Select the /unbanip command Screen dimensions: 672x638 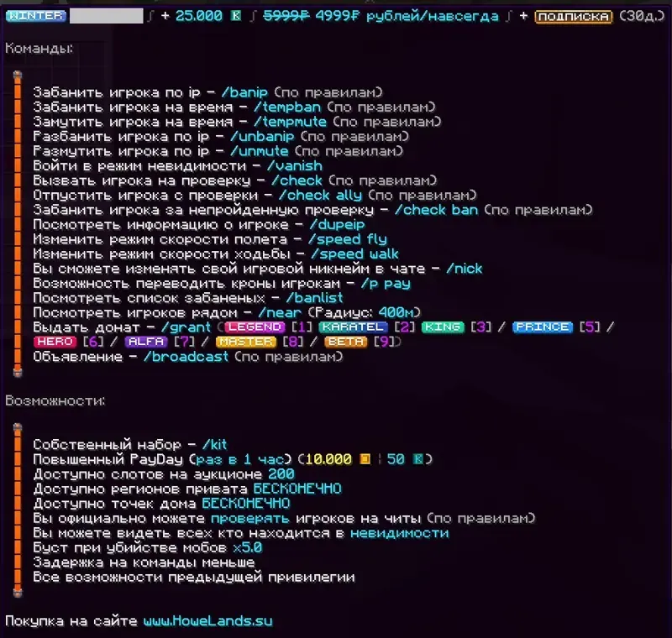[x=262, y=137]
